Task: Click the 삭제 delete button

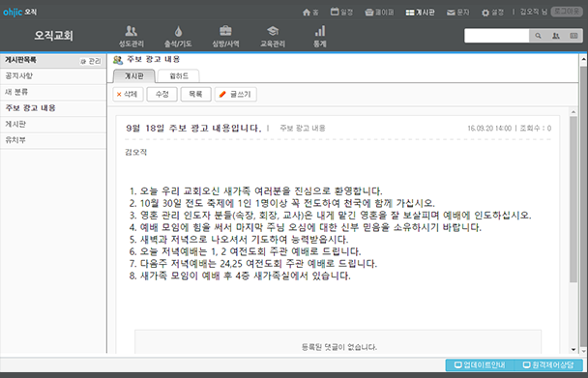Action: click(x=128, y=95)
